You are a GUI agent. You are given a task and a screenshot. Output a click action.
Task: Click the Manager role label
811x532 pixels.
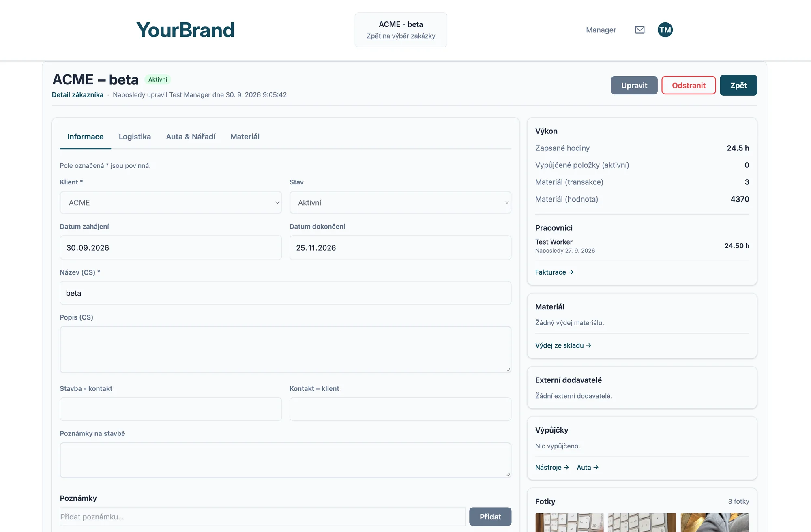(x=601, y=30)
